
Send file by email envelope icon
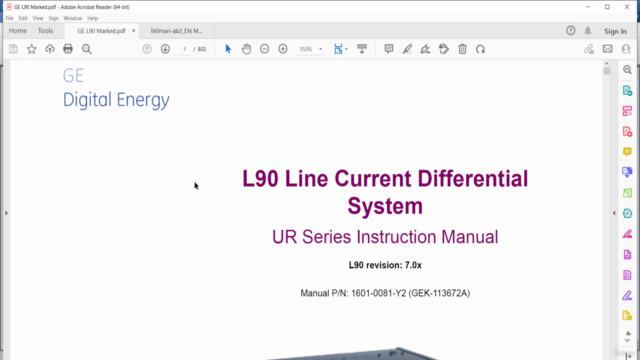tap(607, 49)
